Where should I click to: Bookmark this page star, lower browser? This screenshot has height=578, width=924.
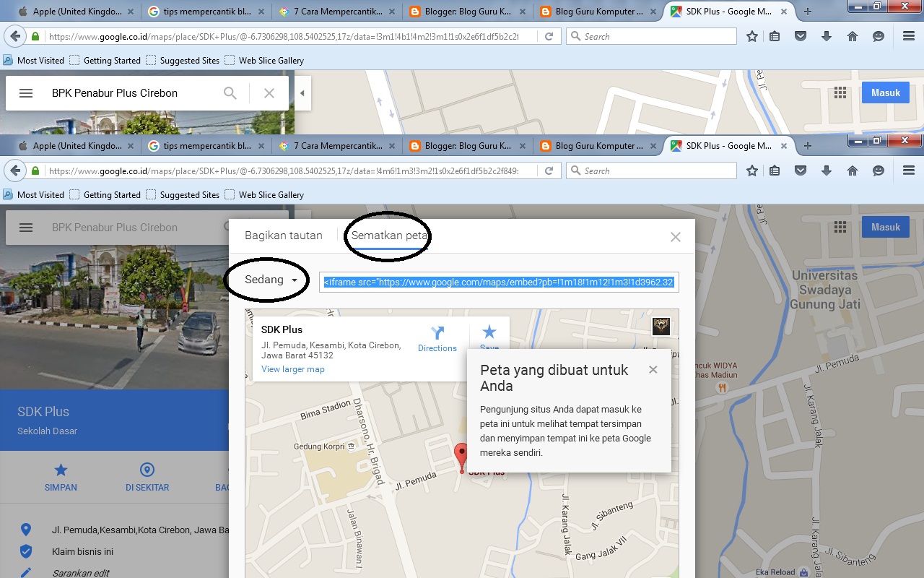(x=752, y=171)
